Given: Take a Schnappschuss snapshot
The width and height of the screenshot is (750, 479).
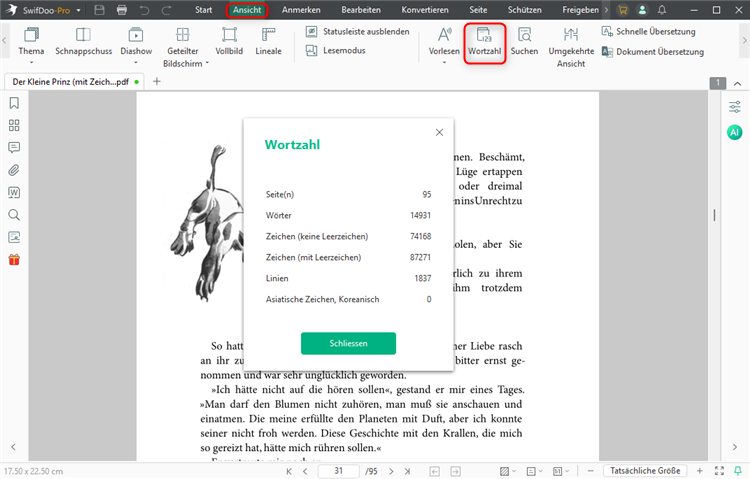Looking at the screenshot, I should [x=83, y=42].
